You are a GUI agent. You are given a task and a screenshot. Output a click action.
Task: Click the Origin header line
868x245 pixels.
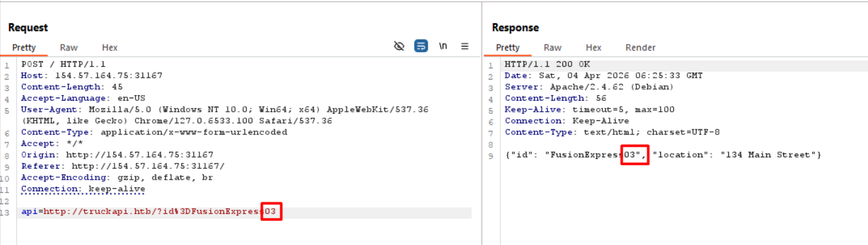(x=117, y=154)
